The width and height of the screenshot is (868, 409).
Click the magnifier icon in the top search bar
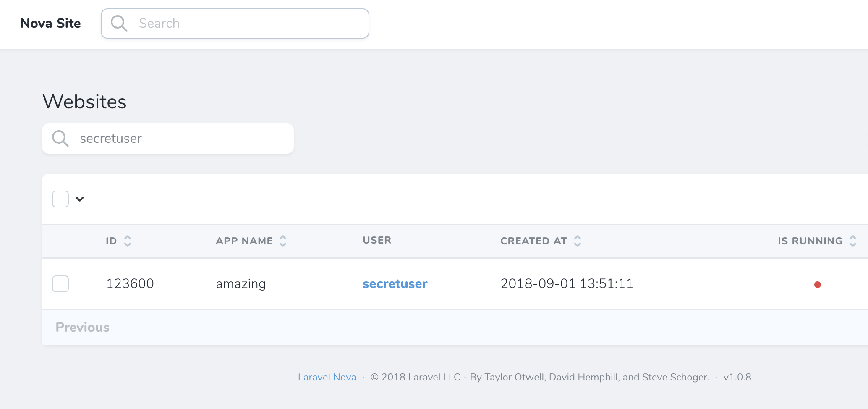click(x=119, y=23)
